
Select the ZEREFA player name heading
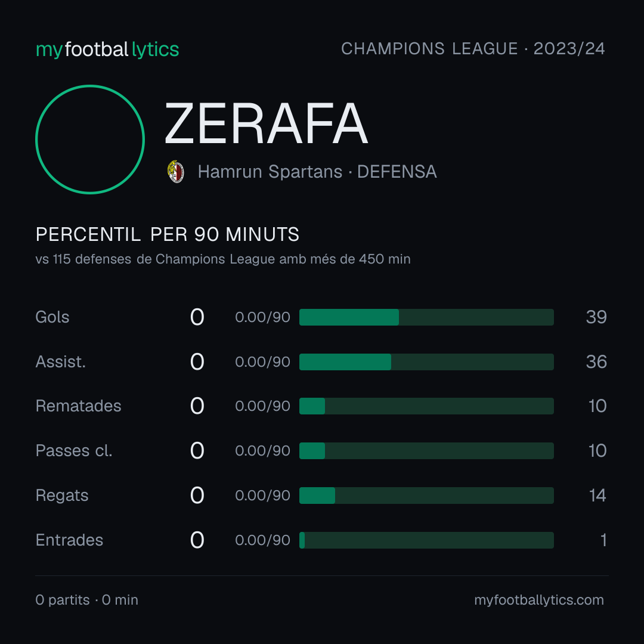tap(266, 123)
